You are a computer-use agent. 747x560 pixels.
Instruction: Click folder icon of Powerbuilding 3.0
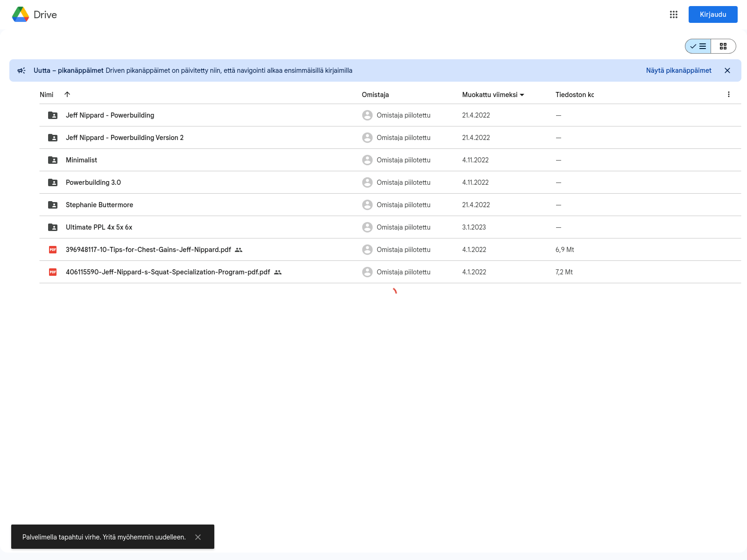point(53,182)
